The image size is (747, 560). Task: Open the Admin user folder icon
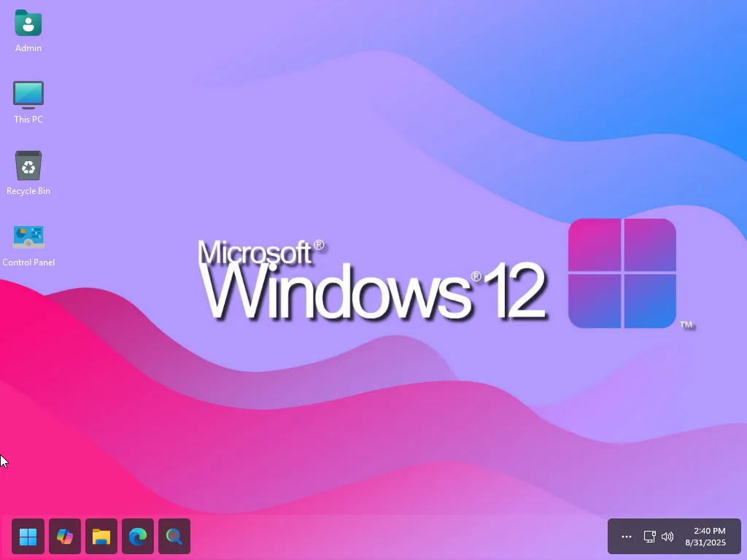[28, 23]
